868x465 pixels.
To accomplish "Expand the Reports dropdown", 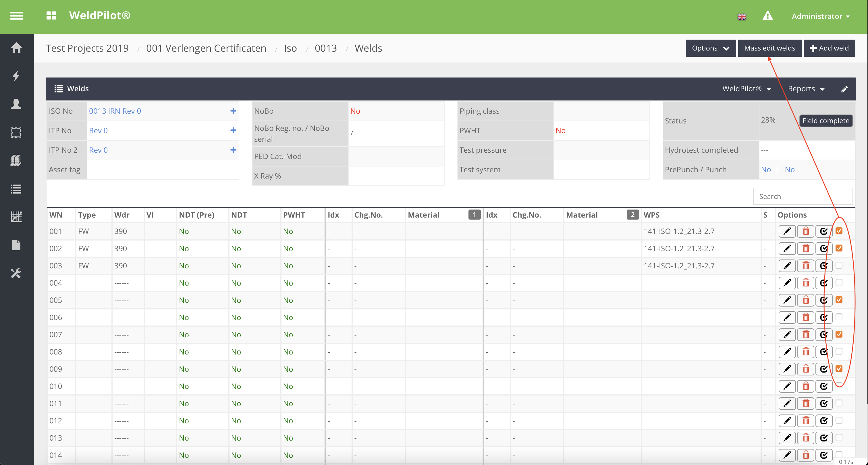I will (x=806, y=89).
